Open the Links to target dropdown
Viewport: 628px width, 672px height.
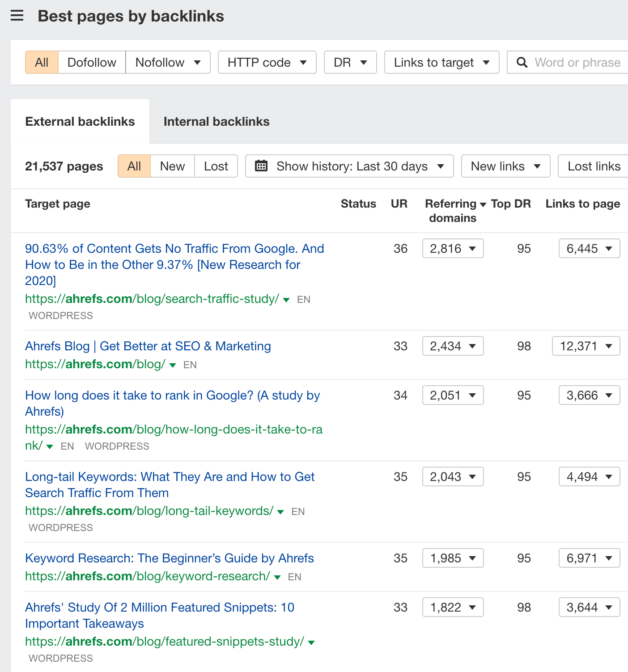[441, 62]
